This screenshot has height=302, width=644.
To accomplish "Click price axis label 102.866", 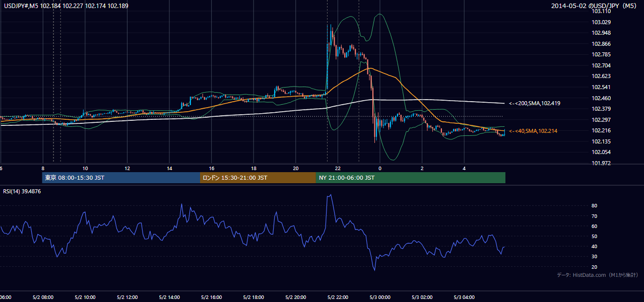I will pyautogui.click(x=601, y=44).
